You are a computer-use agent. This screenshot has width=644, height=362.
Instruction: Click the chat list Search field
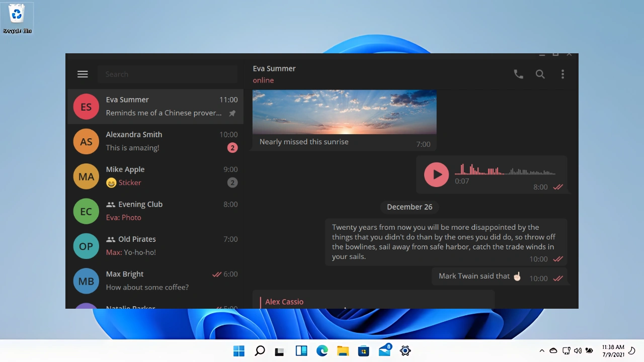[x=168, y=74]
